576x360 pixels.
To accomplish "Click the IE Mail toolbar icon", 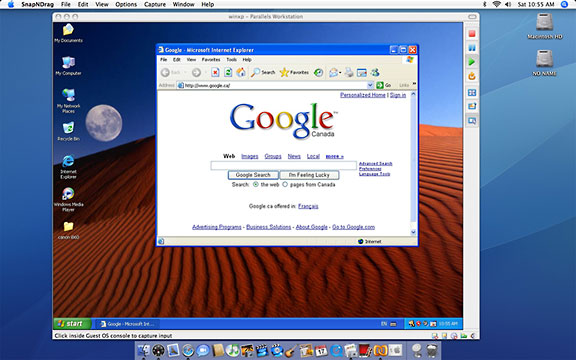I will click(333, 72).
